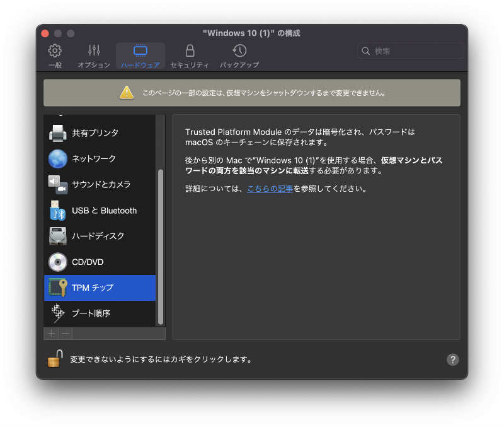Open the こちらの記事 link
The image size is (504, 427).
click(x=270, y=189)
